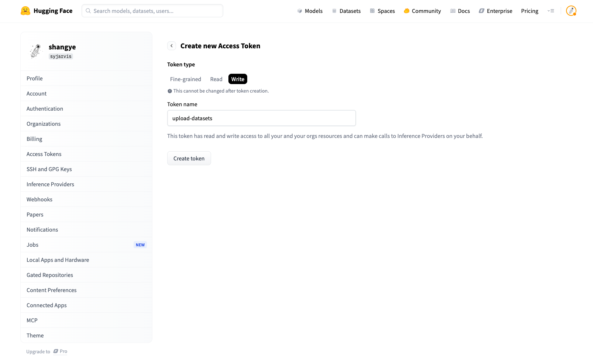This screenshot has height=364, width=593.
Task: Open Profile settings in sidebar
Action: point(86,79)
